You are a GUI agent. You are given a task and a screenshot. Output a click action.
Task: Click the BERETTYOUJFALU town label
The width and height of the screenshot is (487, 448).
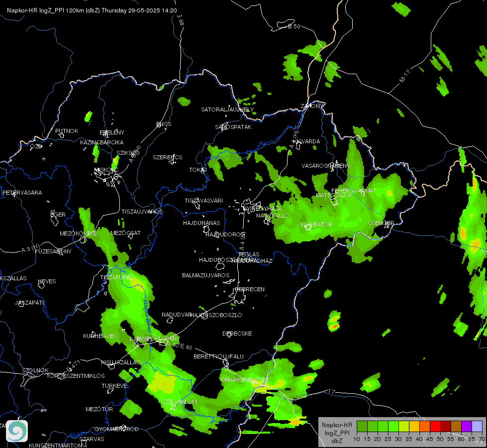[x=218, y=356]
